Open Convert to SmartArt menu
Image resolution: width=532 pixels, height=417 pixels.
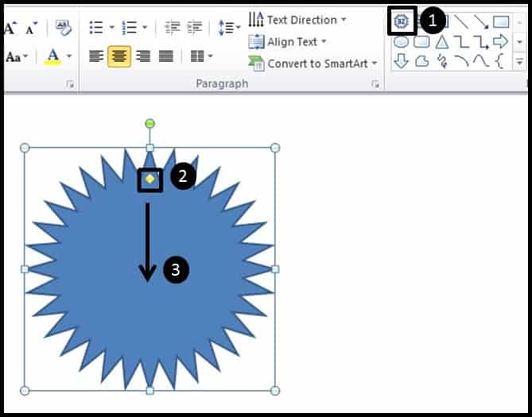pyautogui.click(x=313, y=64)
